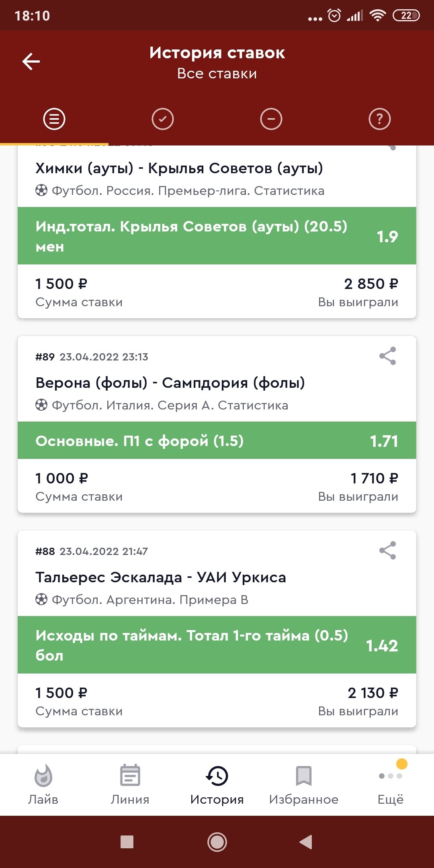
Task: Tap the Тотал 1-го тайма (0.5) outcome
Action: click(x=217, y=645)
